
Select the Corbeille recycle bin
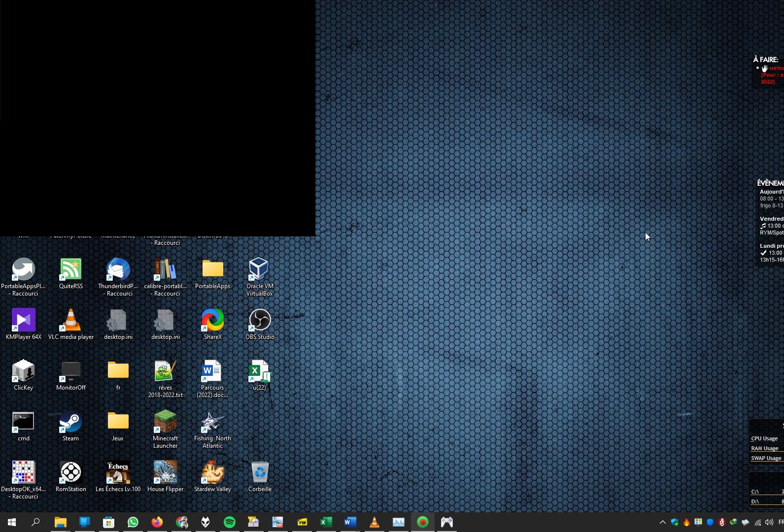click(x=260, y=473)
